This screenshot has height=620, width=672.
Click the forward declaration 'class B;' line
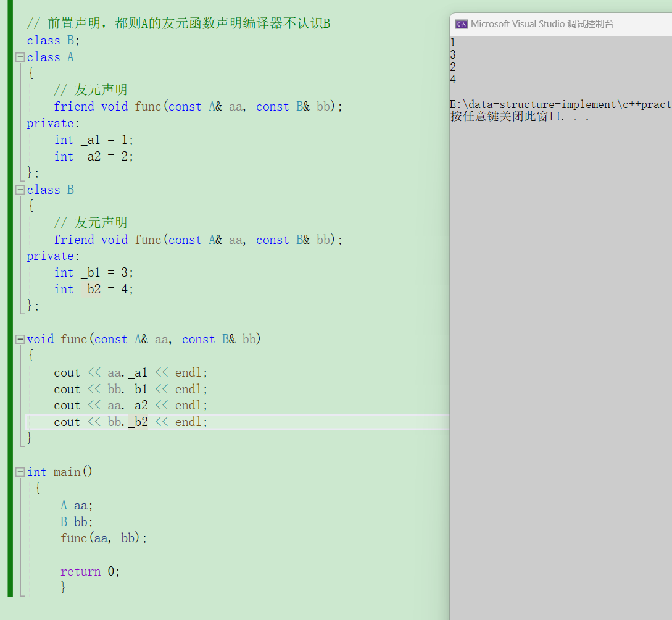click(53, 40)
